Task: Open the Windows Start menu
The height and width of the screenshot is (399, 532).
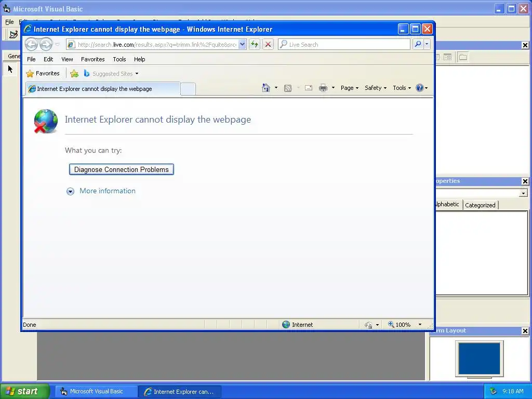Action: pos(25,392)
